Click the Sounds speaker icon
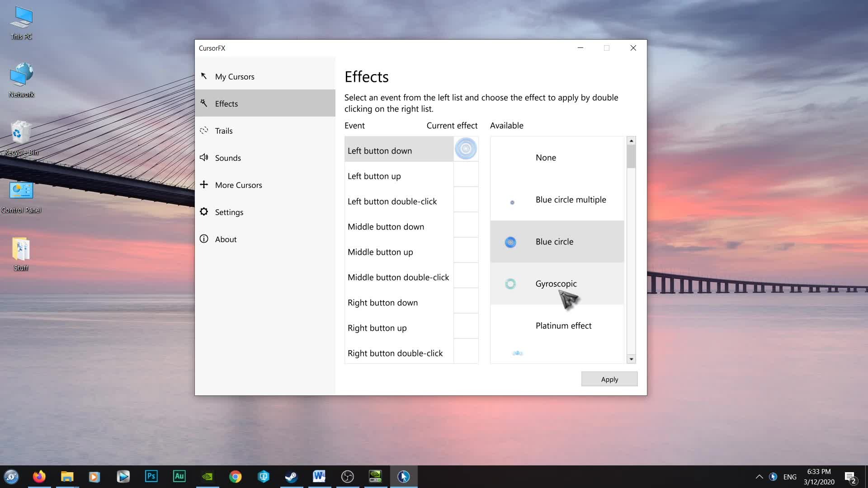This screenshot has width=868, height=488. point(204,157)
